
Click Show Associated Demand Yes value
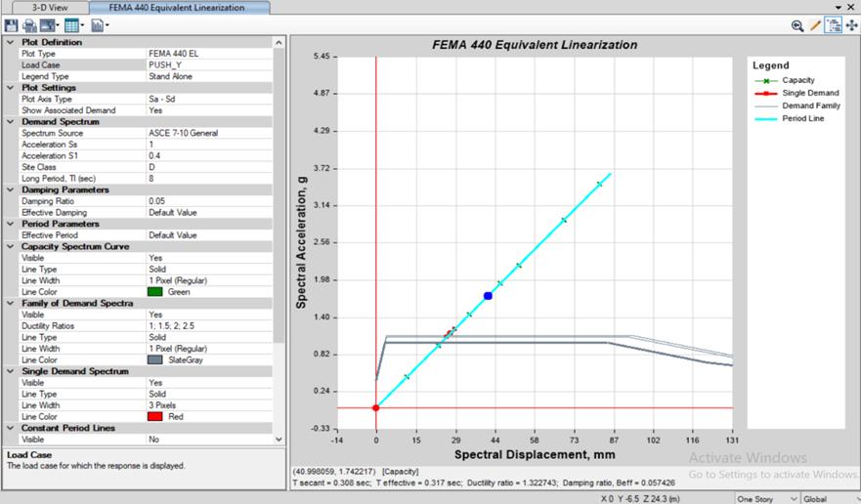[x=209, y=110]
